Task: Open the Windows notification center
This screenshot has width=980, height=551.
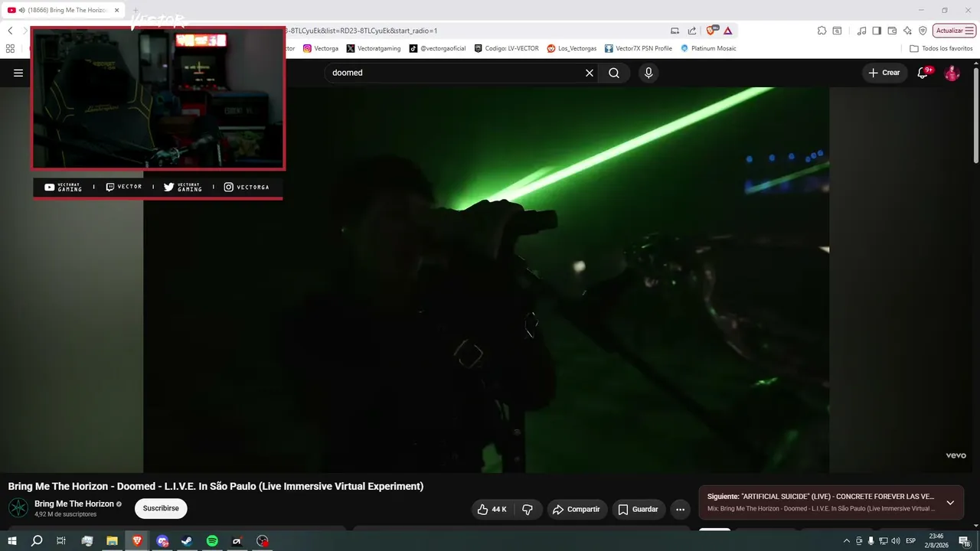Action: tap(965, 541)
